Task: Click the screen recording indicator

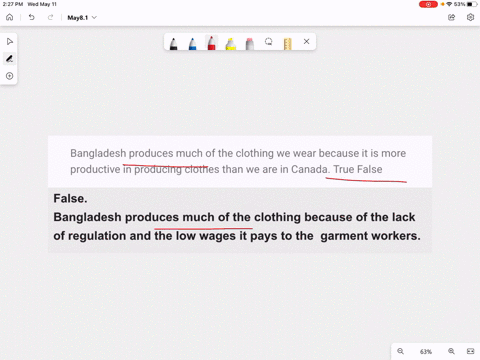Action: tap(428, 4)
